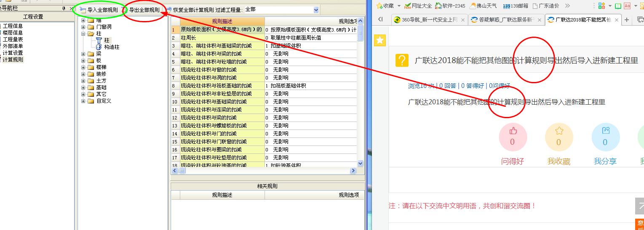
Task: Select 工程信息 in navigation list
Action: 13,26
